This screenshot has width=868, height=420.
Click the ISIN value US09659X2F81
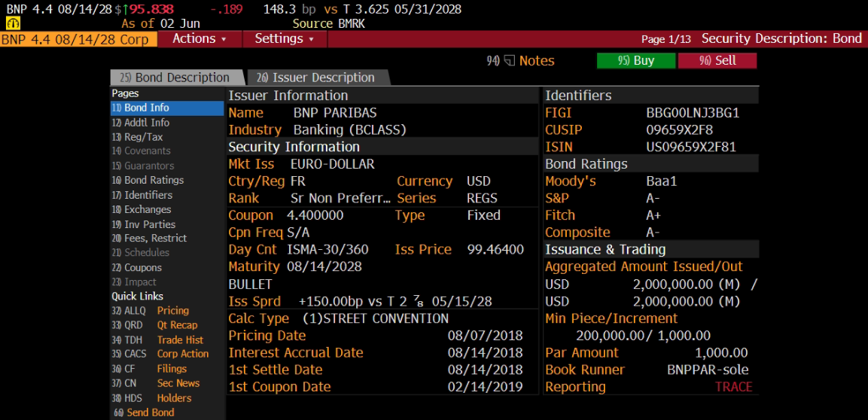click(691, 148)
